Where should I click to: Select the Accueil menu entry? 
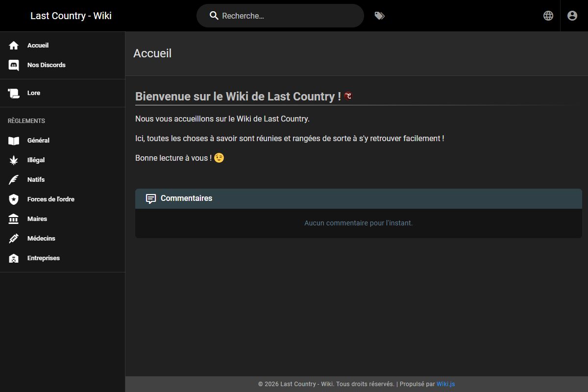tap(38, 45)
